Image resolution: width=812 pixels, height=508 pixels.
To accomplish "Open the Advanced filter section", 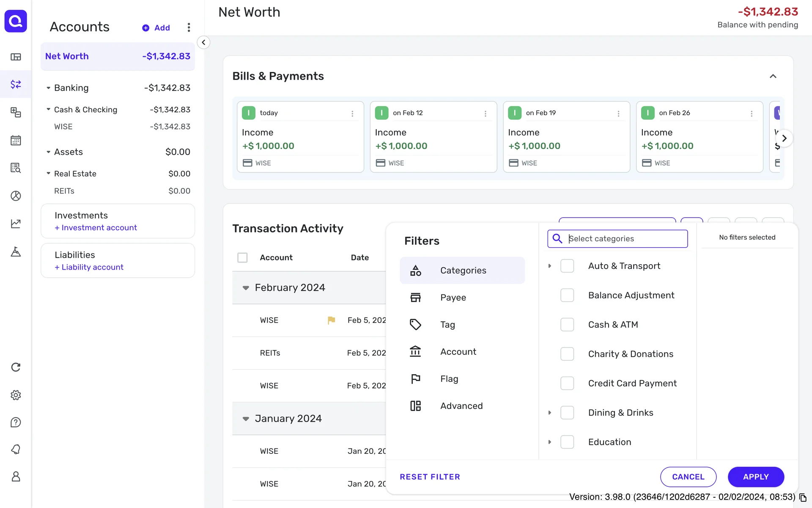I will pyautogui.click(x=461, y=406).
